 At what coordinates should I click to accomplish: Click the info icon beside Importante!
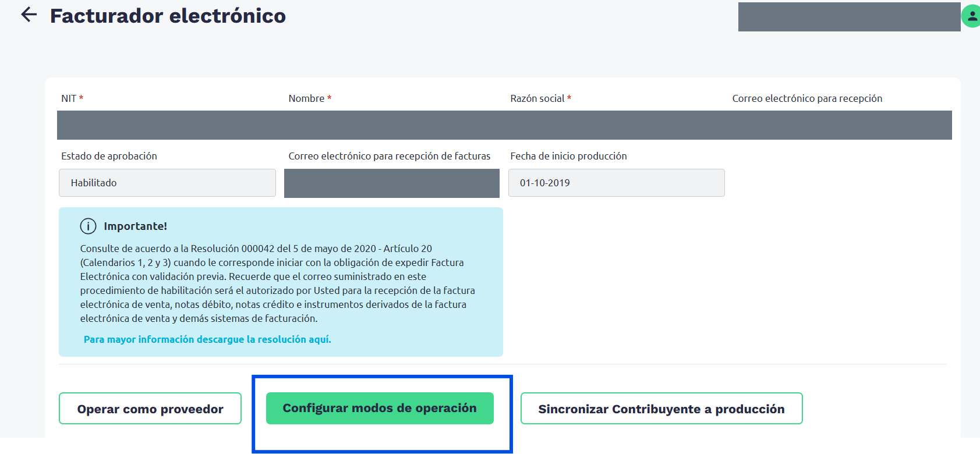click(x=88, y=226)
